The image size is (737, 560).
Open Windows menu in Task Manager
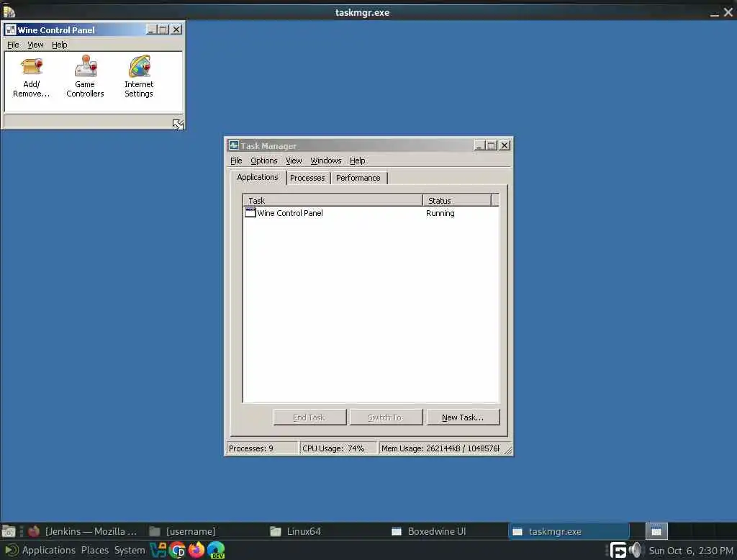click(x=326, y=161)
